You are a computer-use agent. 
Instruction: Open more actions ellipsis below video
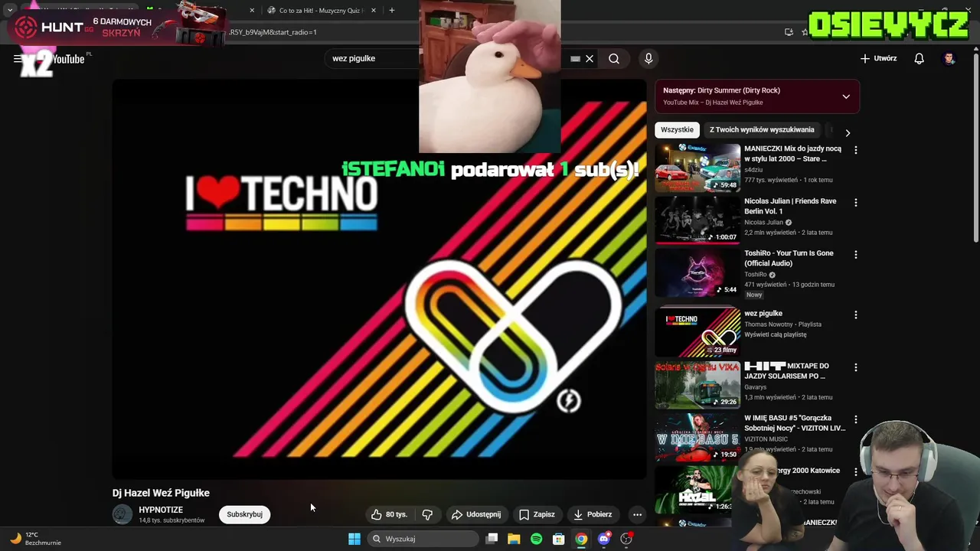point(637,514)
